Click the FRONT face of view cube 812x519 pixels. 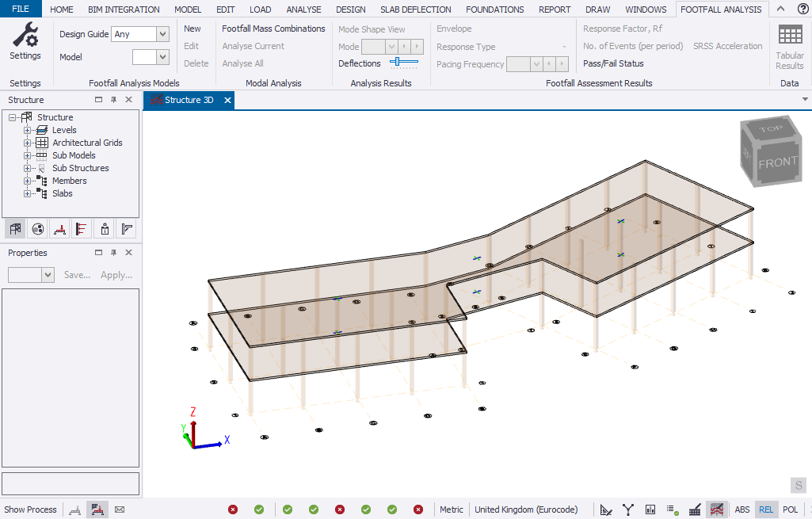[x=777, y=162]
